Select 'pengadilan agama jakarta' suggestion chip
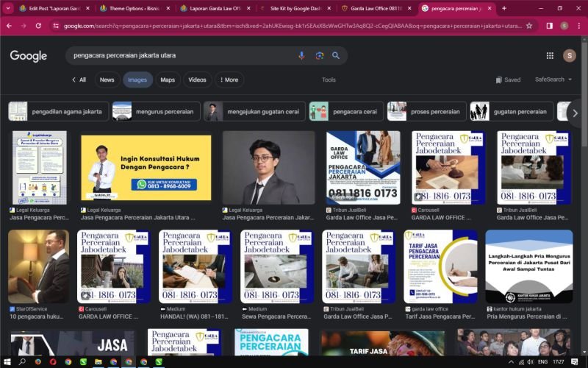 click(x=59, y=112)
